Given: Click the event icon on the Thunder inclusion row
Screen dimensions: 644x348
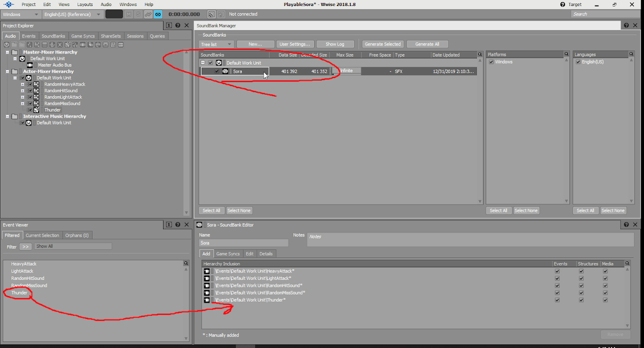Looking at the screenshot, I should coord(207,300).
